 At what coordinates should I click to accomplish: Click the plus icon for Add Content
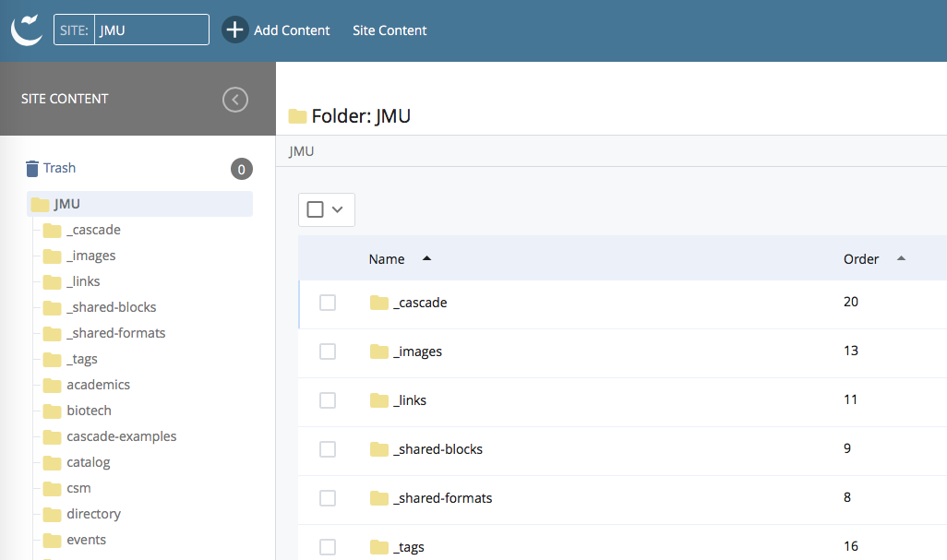[235, 30]
